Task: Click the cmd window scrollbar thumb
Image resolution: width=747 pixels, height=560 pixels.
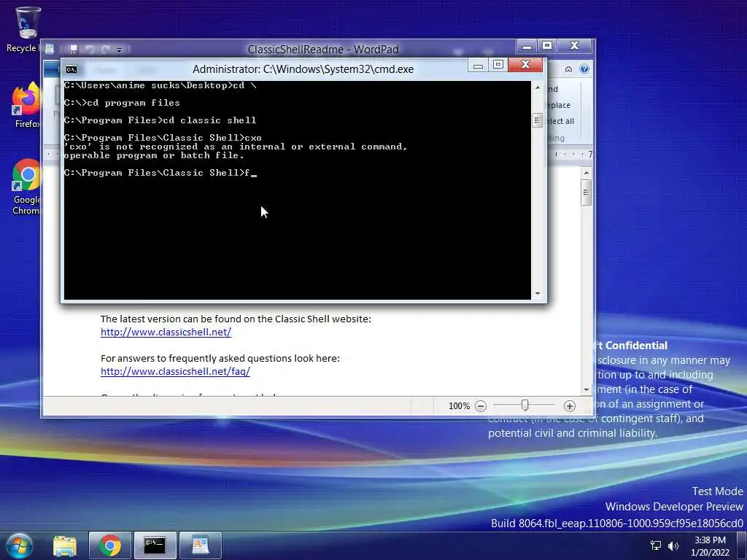Action: click(x=537, y=120)
